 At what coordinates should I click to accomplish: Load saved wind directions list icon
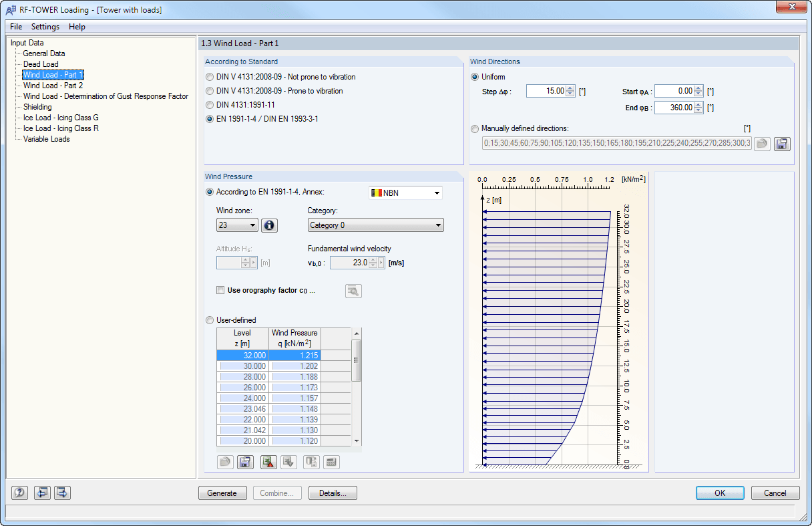[762, 143]
